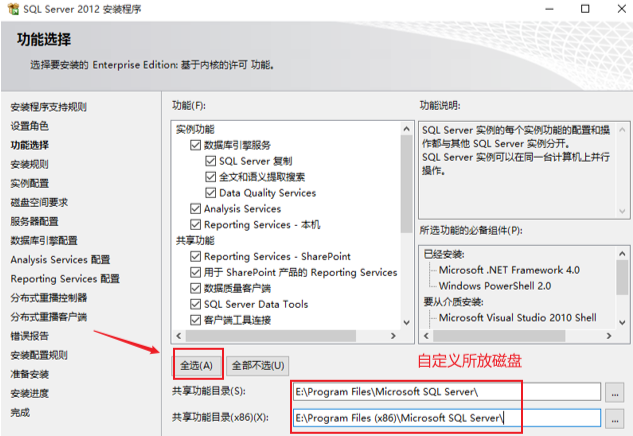Click feature list horizontal scrollbar thumb
The height and width of the screenshot is (436, 633).
[270, 336]
